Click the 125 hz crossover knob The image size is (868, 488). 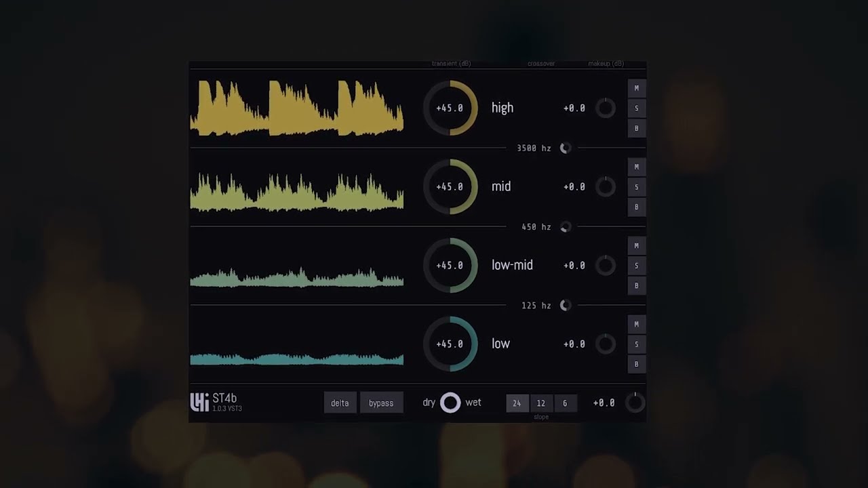pos(566,306)
